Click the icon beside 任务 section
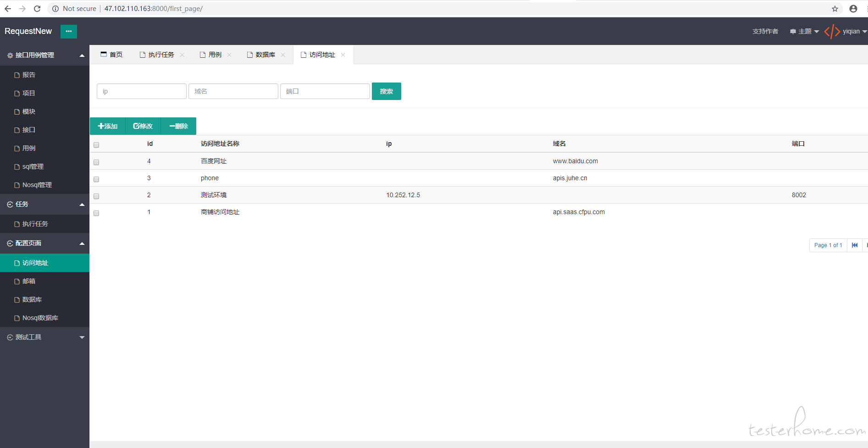 point(10,205)
